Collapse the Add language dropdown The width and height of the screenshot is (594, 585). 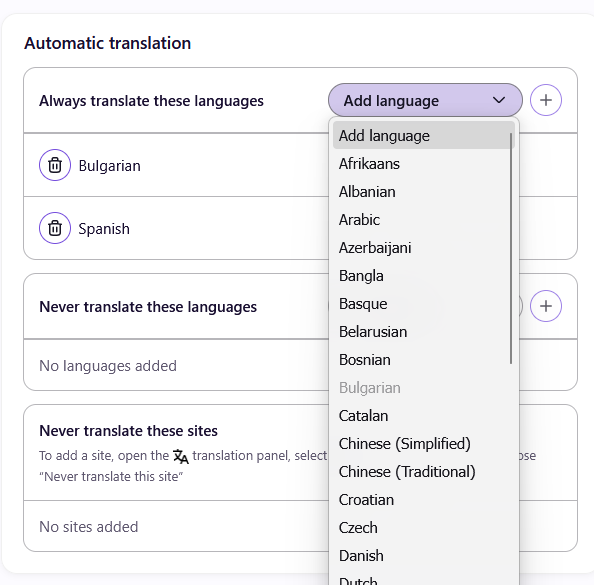point(425,100)
